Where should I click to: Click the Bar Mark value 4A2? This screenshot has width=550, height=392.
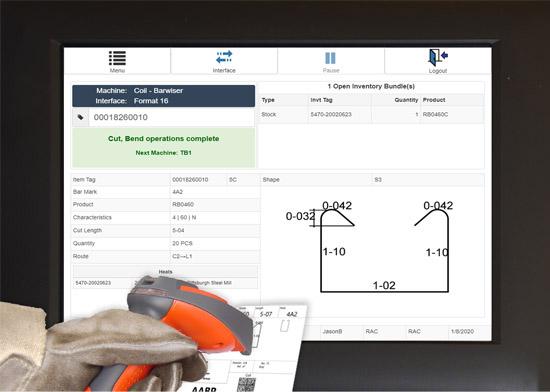coord(177,192)
